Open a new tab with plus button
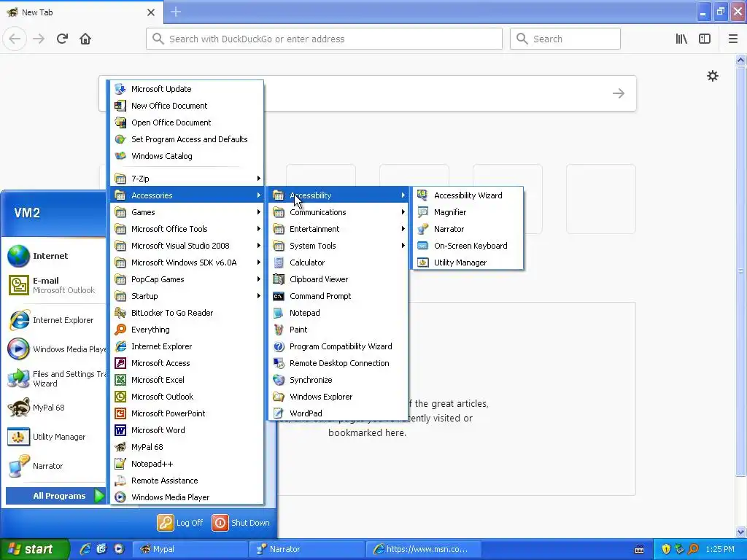Viewport: 747px width, 560px height. [176, 12]
